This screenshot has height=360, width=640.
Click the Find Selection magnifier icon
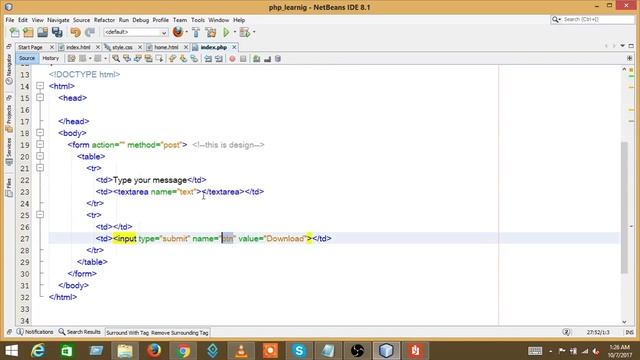(x=116, y=59)
